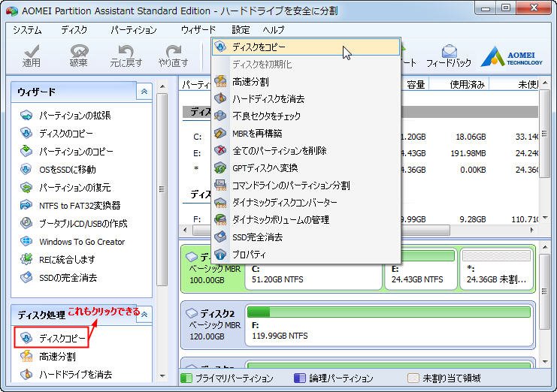Click sidebar vertical scrollbar thumb
The image size is (557, 392).
162,189
